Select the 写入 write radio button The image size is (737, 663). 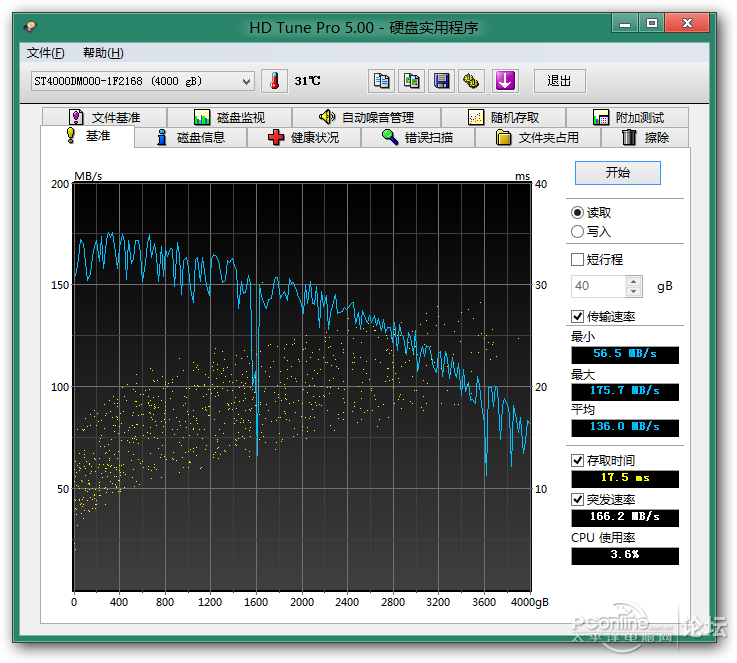[577, 232]
